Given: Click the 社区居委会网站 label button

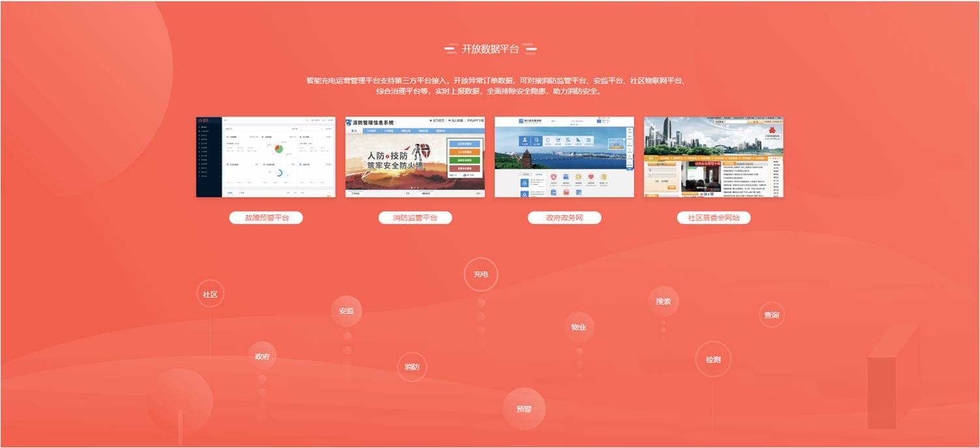Looking at the screenshot, I should coord(714,217).
